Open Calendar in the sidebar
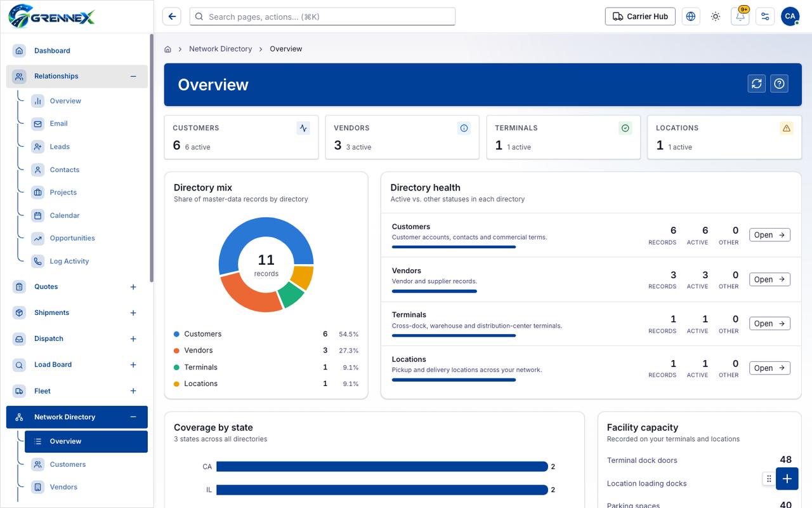The image size is (812, 508). tap(86, 215)
